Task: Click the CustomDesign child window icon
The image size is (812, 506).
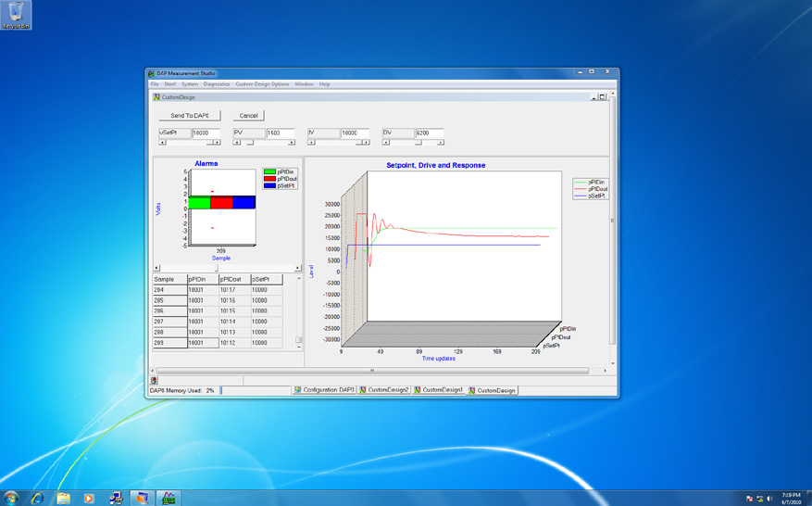Action: (156, 97)
